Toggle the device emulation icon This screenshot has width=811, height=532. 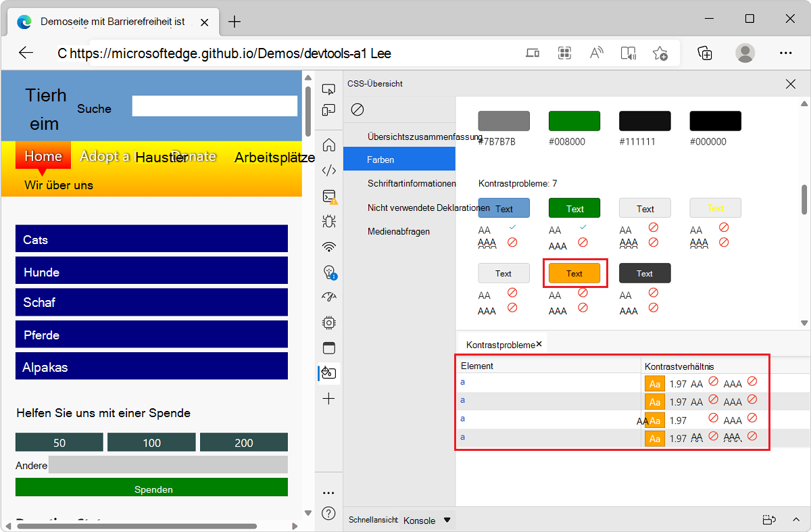click(x=328, y=110)
